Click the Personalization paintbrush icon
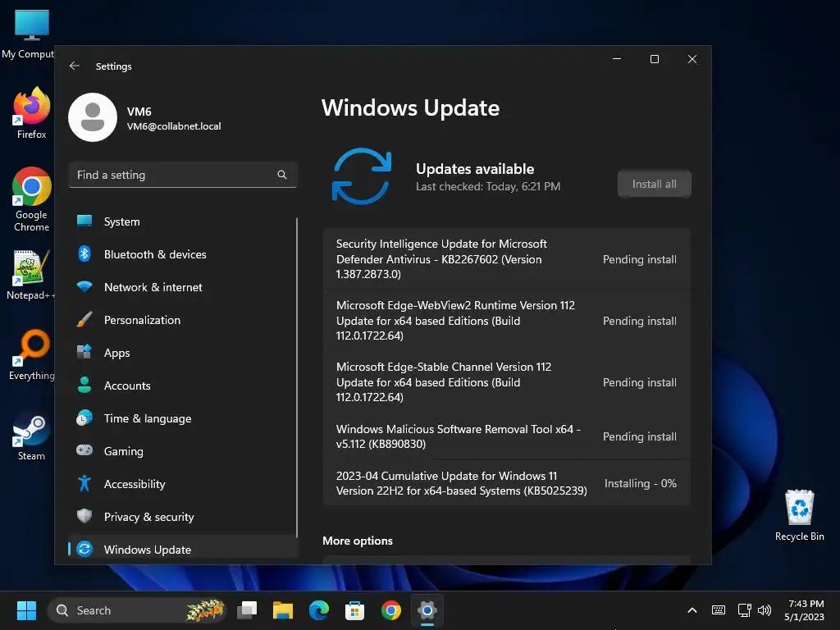The height and width of the screenshot is (630, 840). click(84, 320)
